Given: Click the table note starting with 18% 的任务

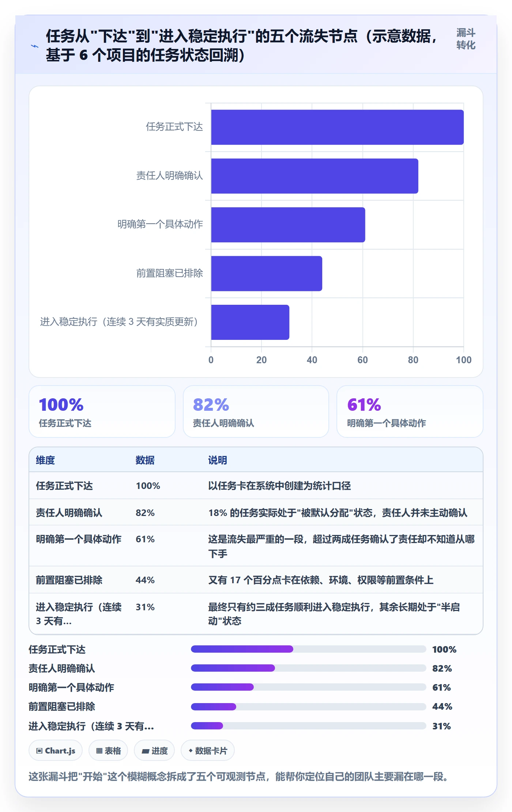Looking at the screenshot, I should click(x=338, y=513).
